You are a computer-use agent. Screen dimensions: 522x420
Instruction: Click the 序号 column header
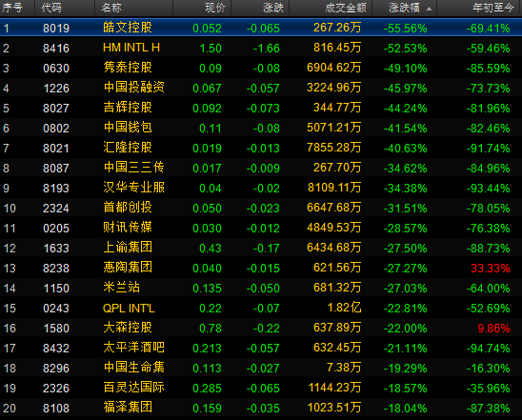tap(12, 8)
